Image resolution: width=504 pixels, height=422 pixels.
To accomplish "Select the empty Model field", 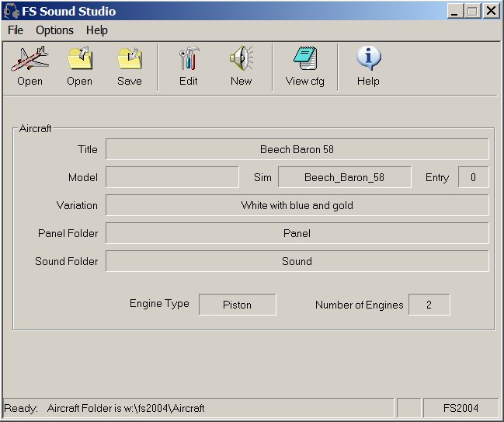I will click(172, 177).
